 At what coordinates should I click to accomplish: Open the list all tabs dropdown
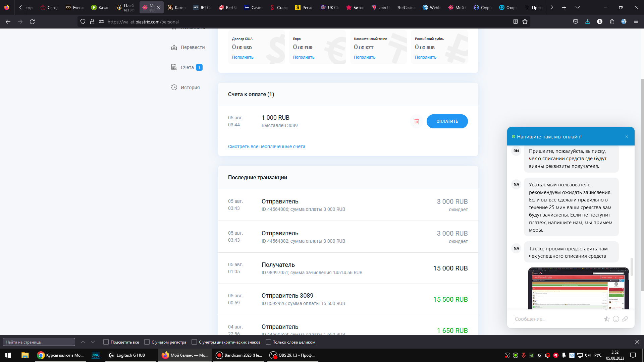577,7
